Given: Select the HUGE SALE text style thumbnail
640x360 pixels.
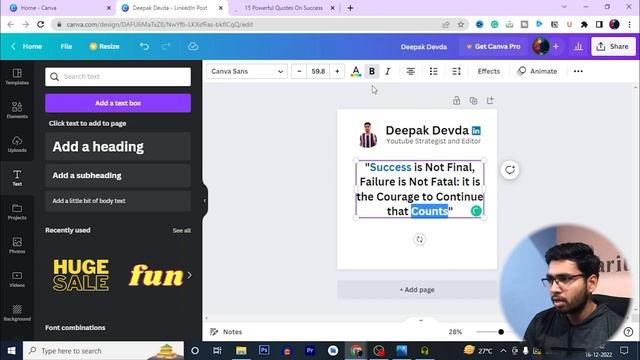Looking at the screenshot, I should (x=81, y=276).
